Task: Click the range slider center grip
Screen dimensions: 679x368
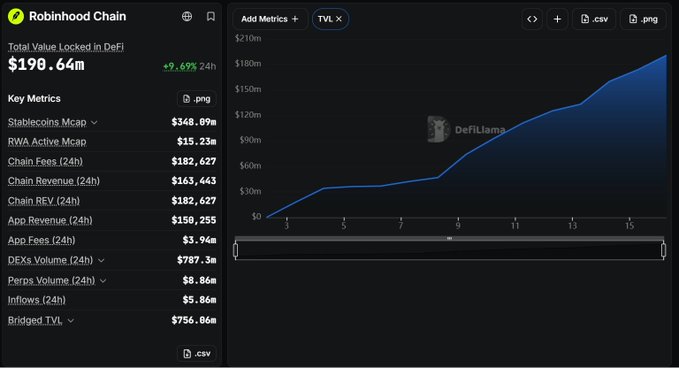Action: pyautogui.click(x=449, y=238)
